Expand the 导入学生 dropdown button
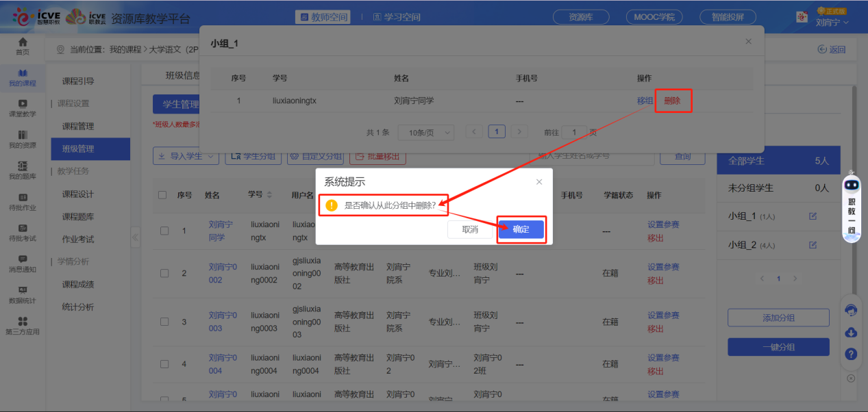The height and width of the screenshot is (412, 868). pos(185,156)
